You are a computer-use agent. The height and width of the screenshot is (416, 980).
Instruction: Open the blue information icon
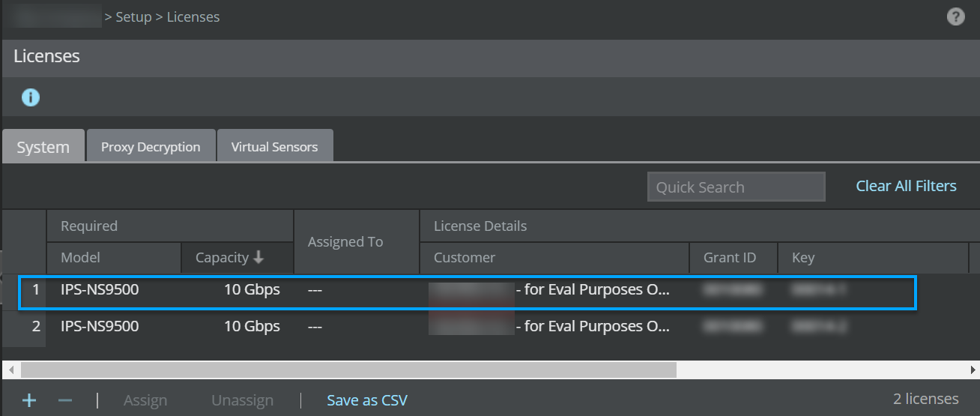tap(30, 97)
